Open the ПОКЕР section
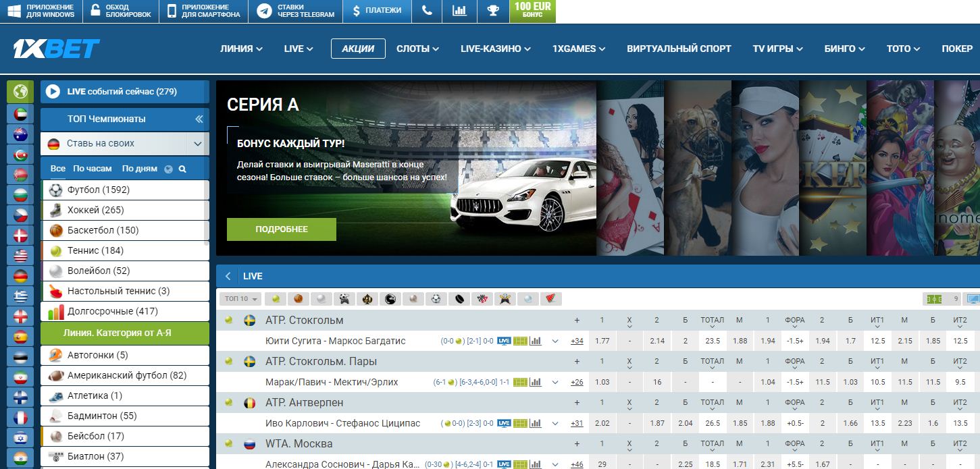The width and height of the screenshot is (980, 469). pyautogui.click(x=957, y=49)
